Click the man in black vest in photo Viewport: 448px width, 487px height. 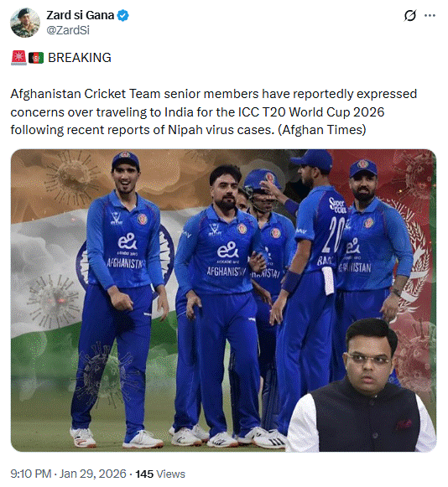pos(362,386)
